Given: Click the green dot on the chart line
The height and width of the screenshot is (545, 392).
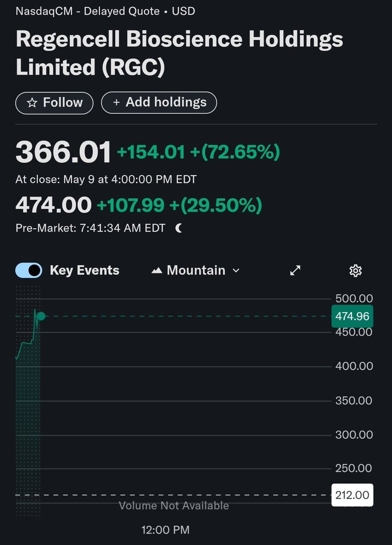Looking at the screenshot, I should pos(41,316).
